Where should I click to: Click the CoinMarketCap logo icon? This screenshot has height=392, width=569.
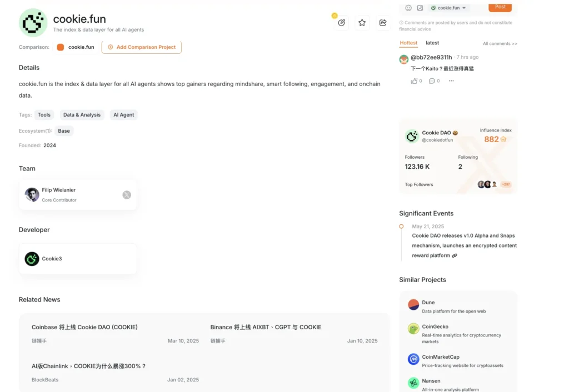(x=413, y=359)
